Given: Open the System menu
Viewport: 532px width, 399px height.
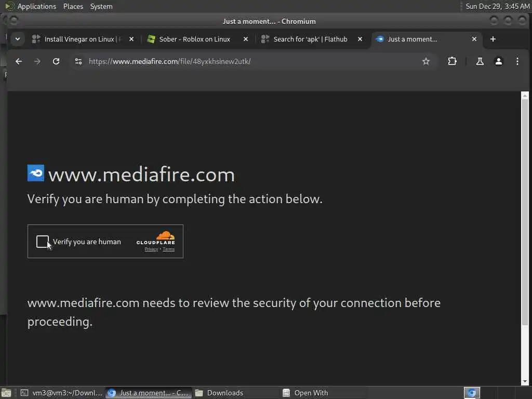Looking at the screenshot, I should pos(101,6).
